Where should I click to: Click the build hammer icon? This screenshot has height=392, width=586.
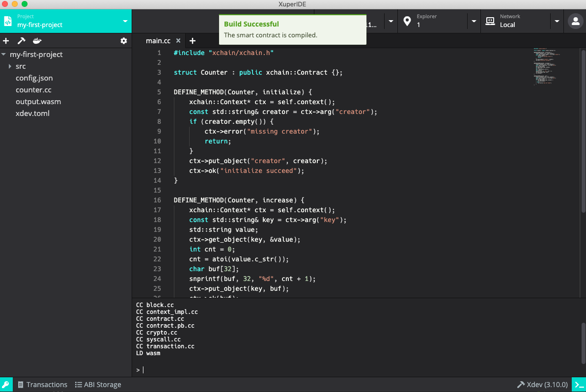pos(21,41)
